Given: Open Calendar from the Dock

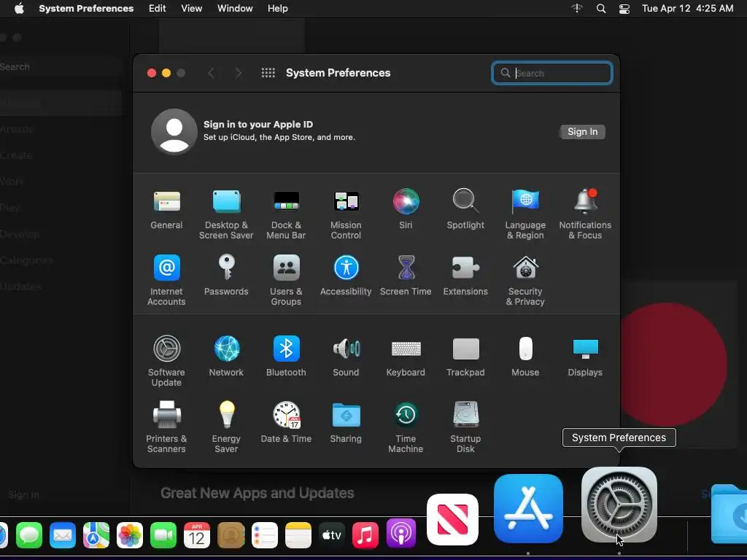Looking at the screenshot, I should click(197, 535).
